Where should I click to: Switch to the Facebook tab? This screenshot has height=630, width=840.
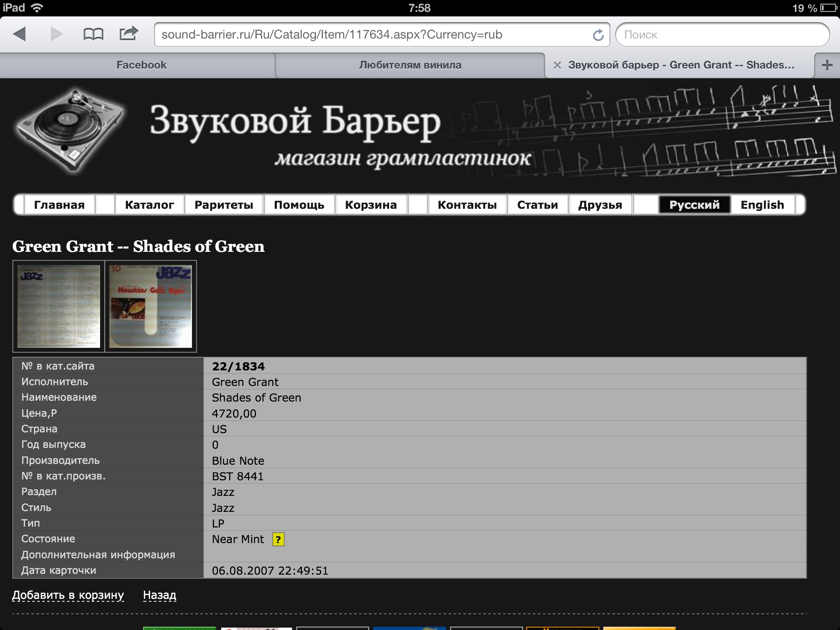pyautogui.click(x=141, y=65)
